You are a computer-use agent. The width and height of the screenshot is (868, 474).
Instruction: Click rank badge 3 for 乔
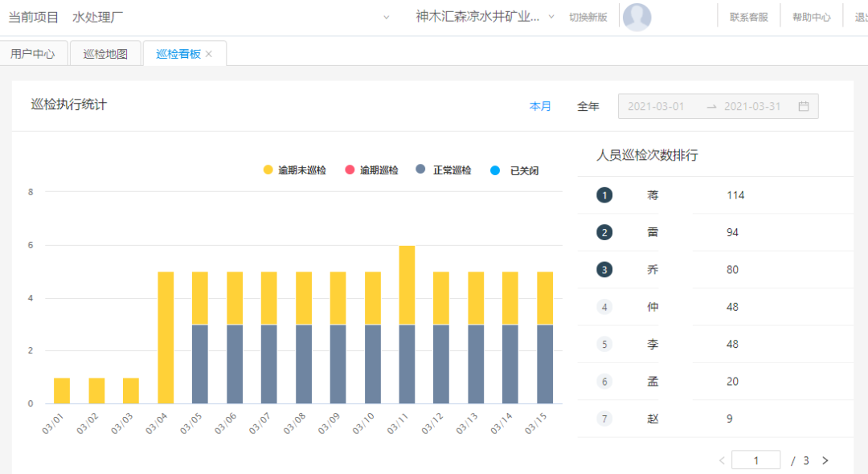pyautogui.click(x=604, y=270)
